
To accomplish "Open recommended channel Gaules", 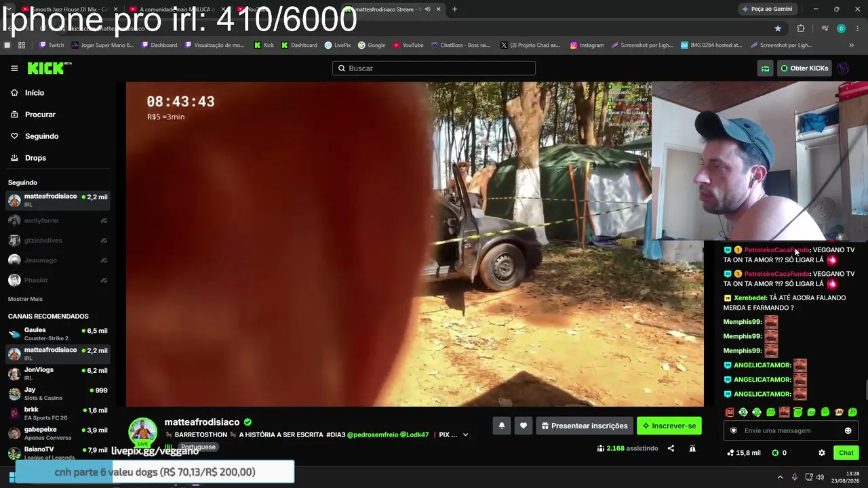I will click(x=58, y=334).
